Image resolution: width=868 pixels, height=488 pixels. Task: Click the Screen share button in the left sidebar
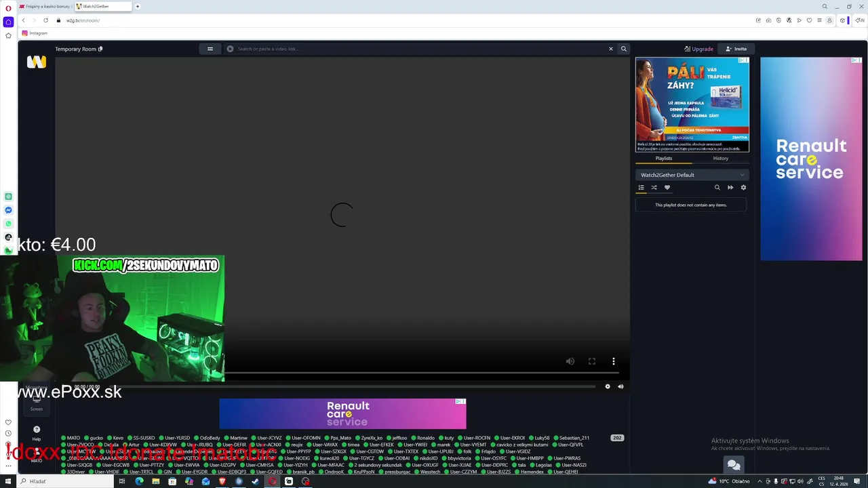[x=37, y=403]
